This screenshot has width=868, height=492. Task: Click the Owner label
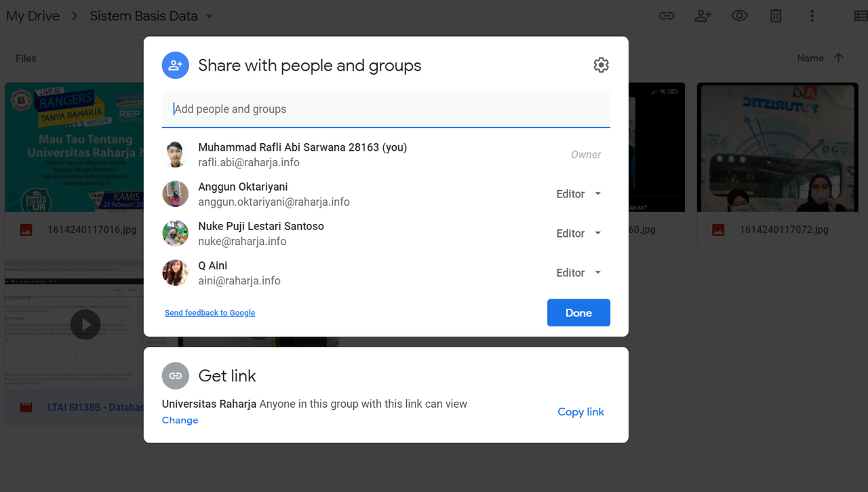586,155
